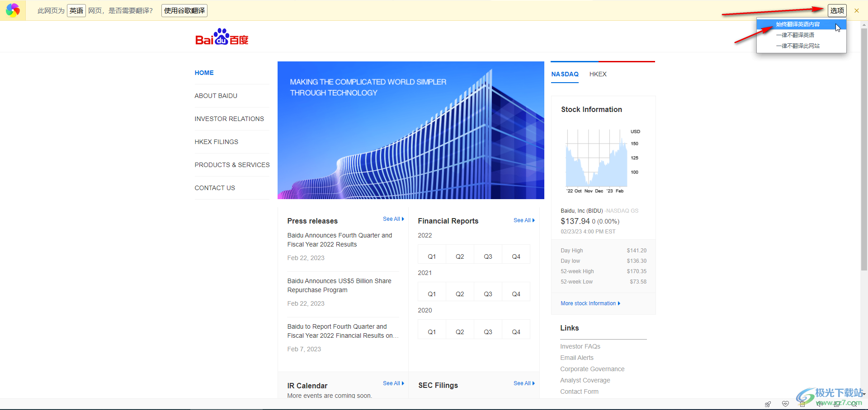
Task: Click the window layout icon in status bar
Action: [837, 404]
